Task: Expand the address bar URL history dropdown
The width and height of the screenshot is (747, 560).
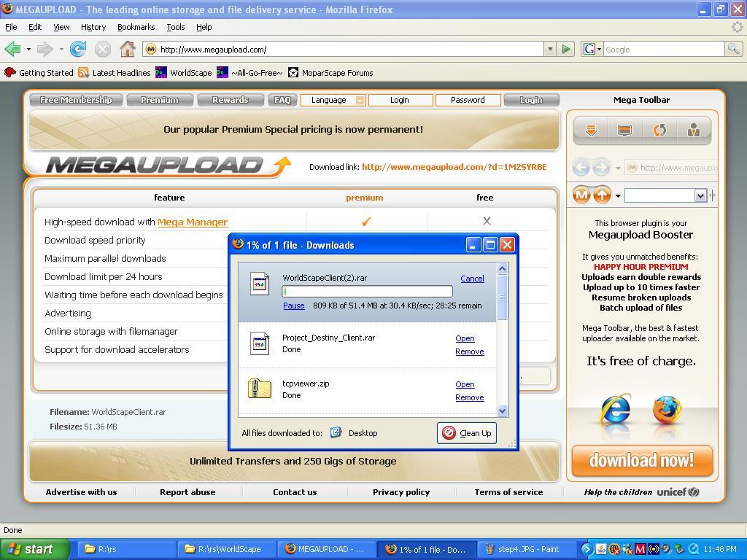Action: (550, 49)
